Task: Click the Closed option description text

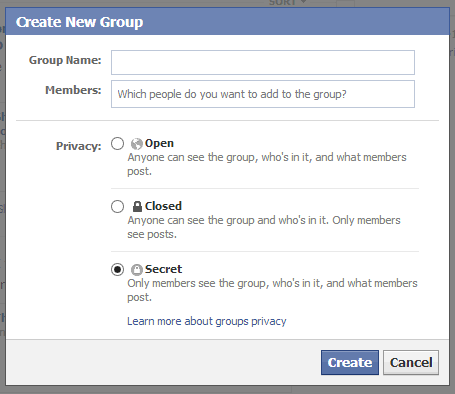Action: pyautogui.click(x=264, y=227)
